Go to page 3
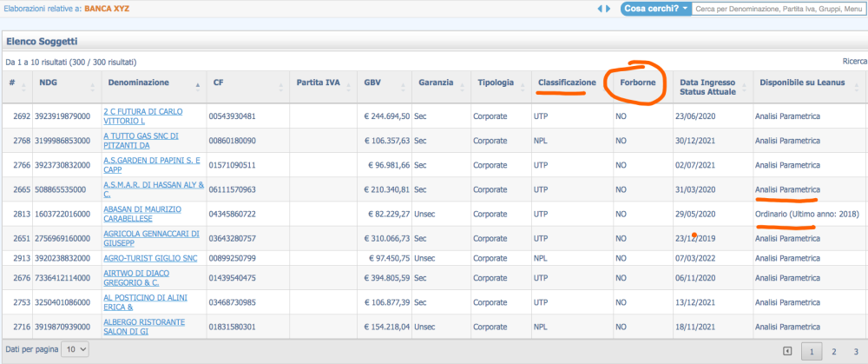Image resolution: width=868 pixels, height=364 pixels. point(856,352)
